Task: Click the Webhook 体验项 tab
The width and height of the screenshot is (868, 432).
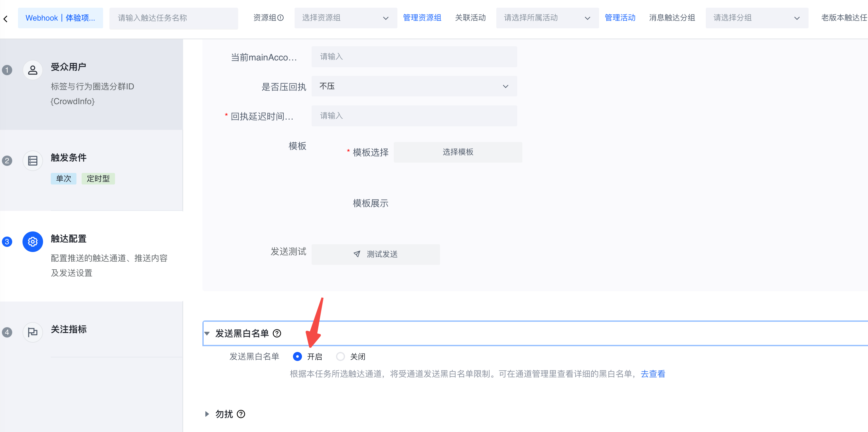Action: point(60,18)
